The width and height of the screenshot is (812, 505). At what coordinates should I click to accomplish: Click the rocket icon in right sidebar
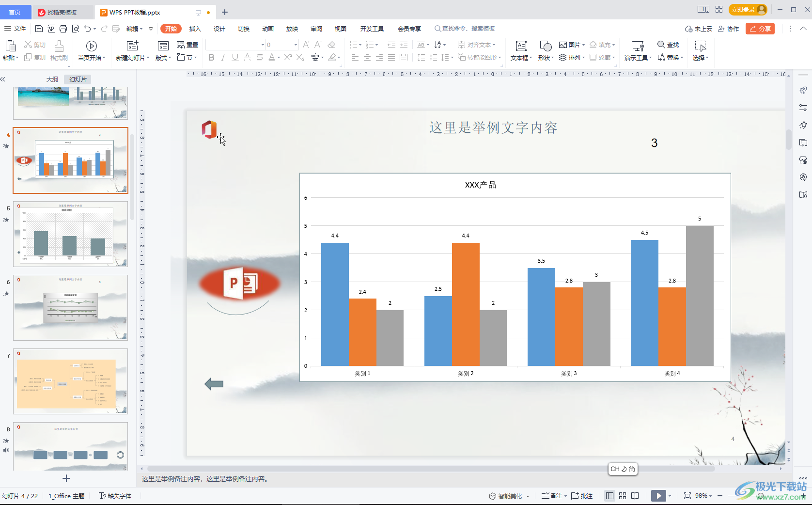(x=803, y=90)
